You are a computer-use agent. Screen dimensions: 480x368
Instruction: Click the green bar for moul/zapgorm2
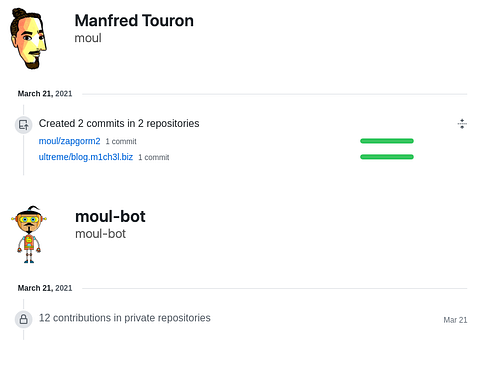click(387, 141)
